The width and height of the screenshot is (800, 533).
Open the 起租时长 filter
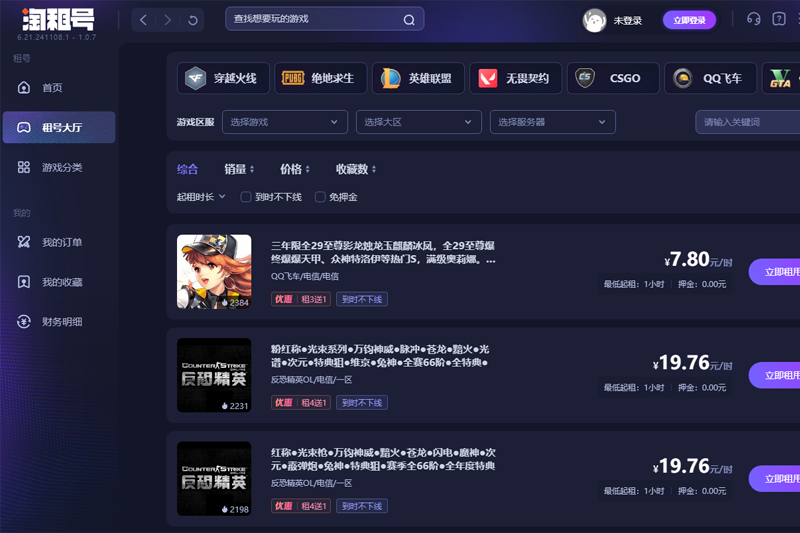click(201, 197)
